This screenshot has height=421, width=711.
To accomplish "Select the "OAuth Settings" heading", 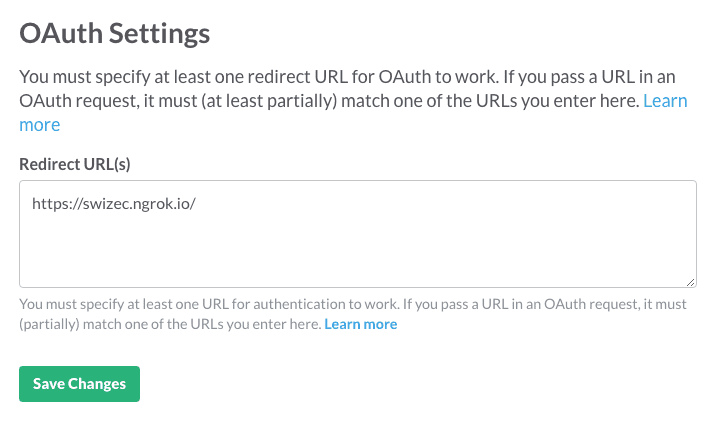I will point(115,33).
